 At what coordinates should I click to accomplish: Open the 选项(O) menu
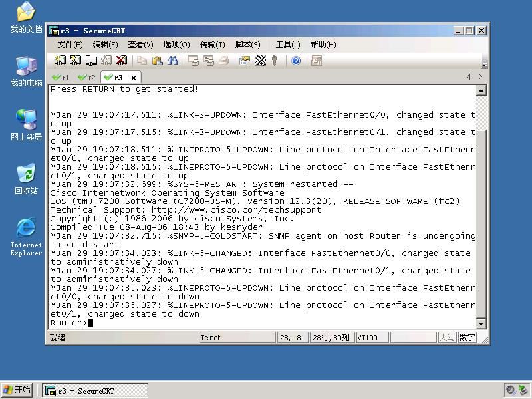[x=176, y=45]
